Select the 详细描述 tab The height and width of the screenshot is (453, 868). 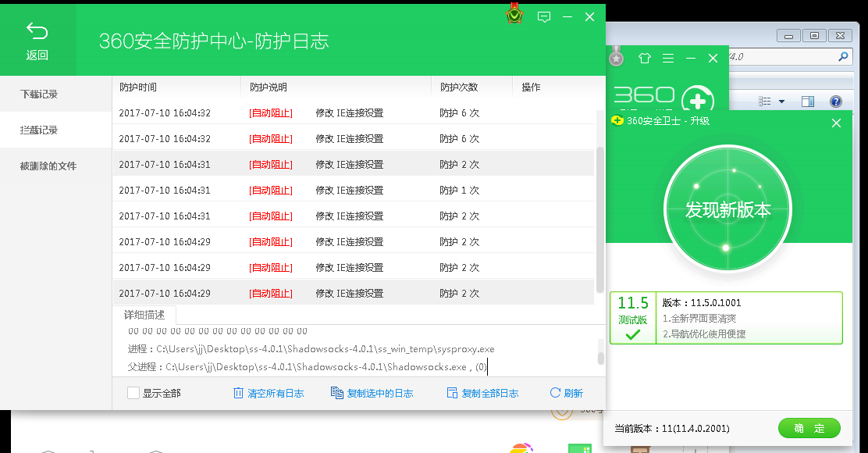[x=144, y=315]
